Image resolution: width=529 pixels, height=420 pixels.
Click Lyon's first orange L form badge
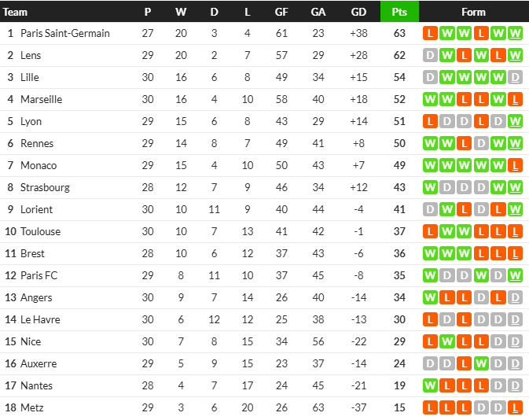click(430, 121)
